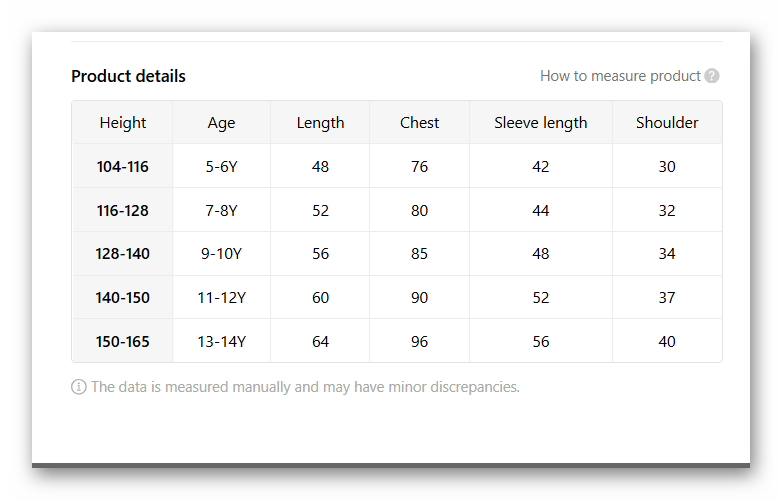Click the 13-14Y age cell
This screenshot has width=782, height=500.
click(x=221, y=342)
